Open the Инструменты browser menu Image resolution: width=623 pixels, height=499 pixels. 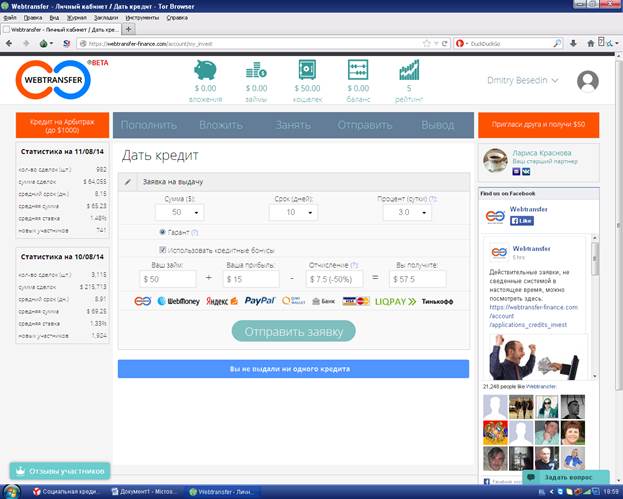[142, 18]
